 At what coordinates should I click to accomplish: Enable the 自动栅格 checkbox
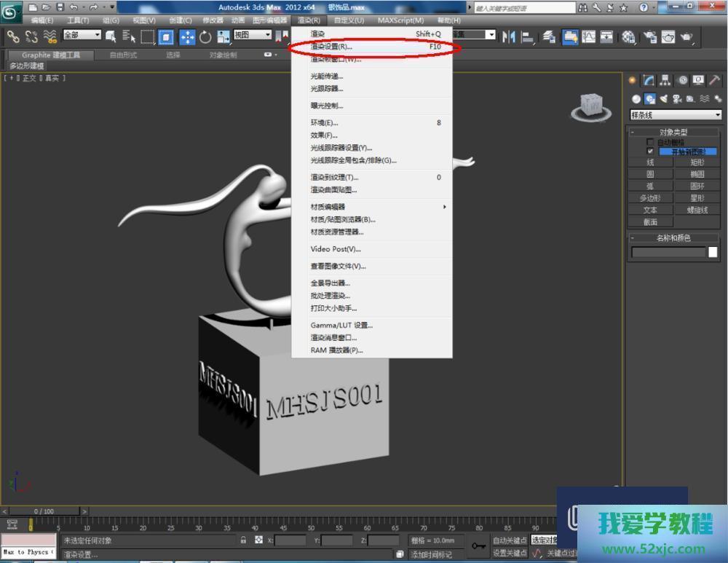pyautogui.click(x=650, y=142)
